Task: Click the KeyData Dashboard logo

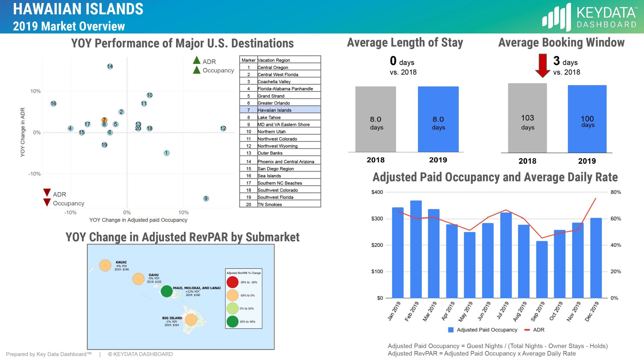Action: 589,16
